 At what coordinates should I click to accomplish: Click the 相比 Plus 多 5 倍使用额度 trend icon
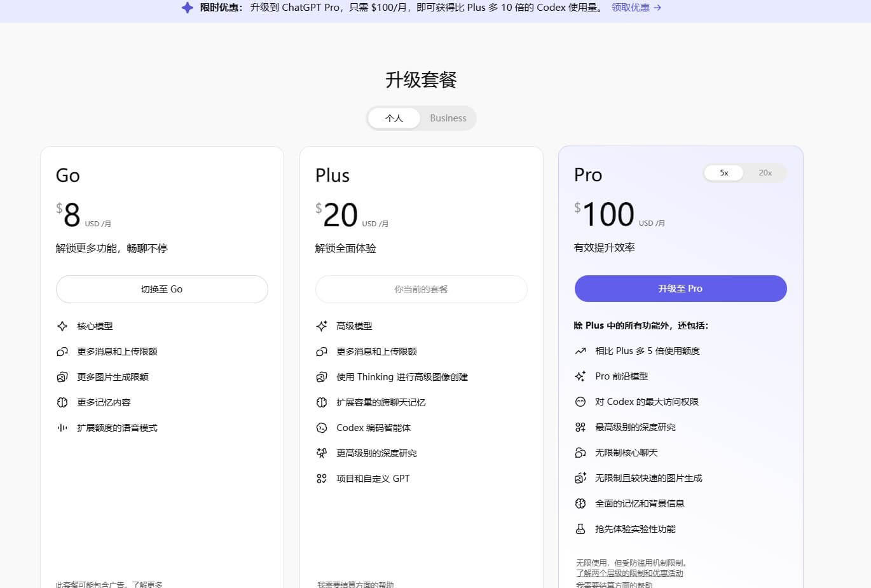(x=580, y=351)
